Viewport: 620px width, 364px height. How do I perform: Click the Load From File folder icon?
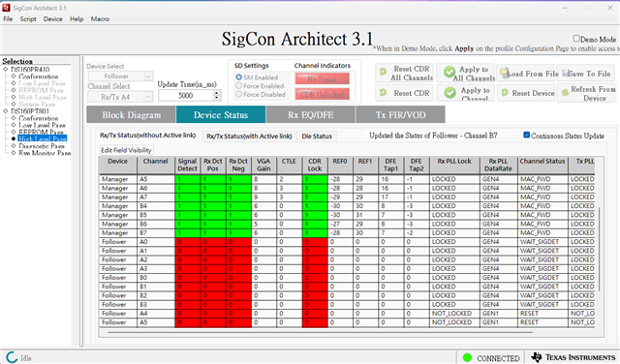(504, 73)
